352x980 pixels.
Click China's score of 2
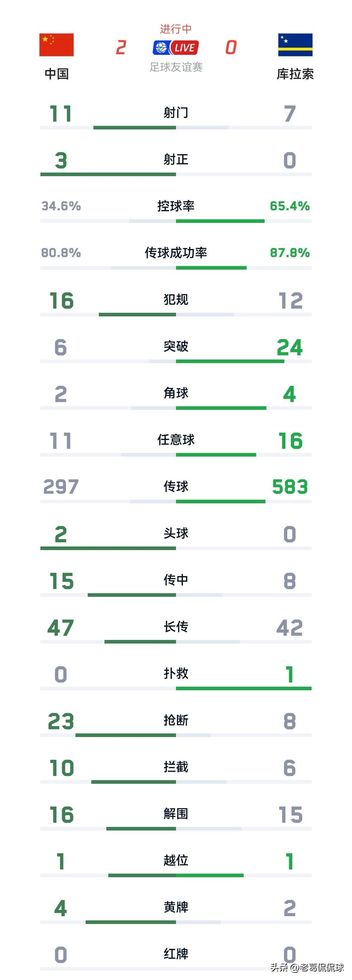coord(121,48)
